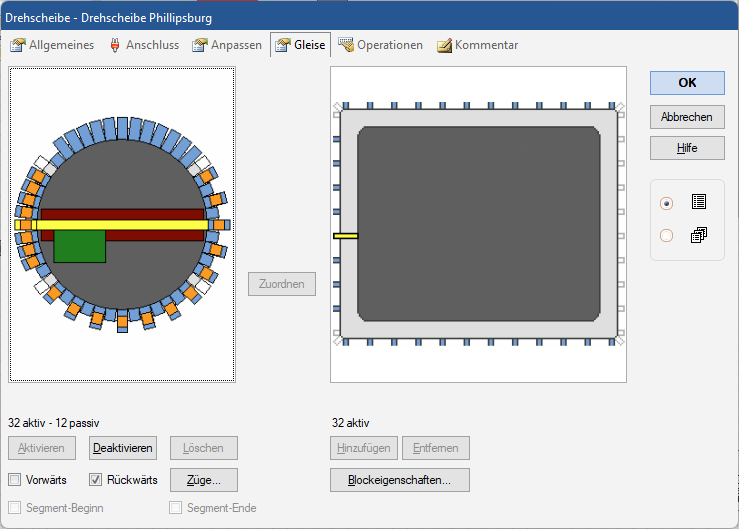The width and height of the screenshot is (739, 529).
Task: Select the second radio button option
Action: click(x=667, y=236)
